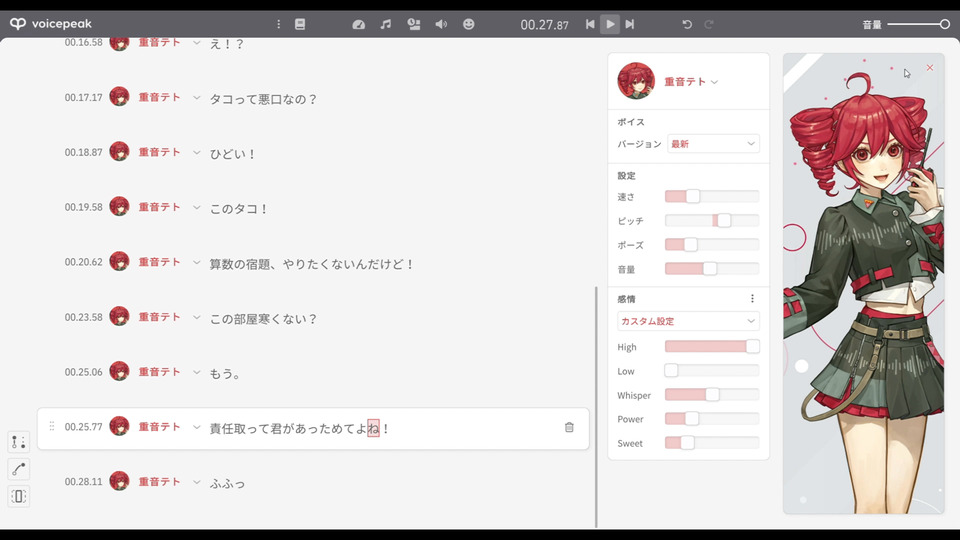
Task: Click the text ふふっ
Action: [x=227, y=484]
